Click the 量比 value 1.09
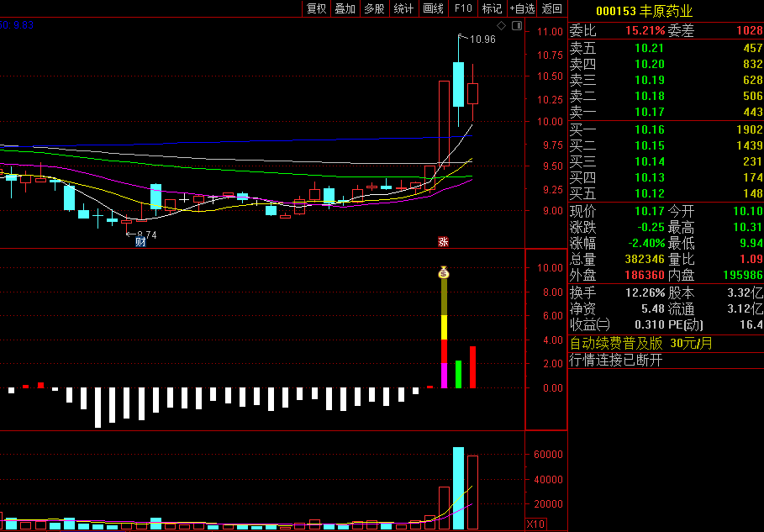Screen dimensions: 764x532 pos(751,259)
